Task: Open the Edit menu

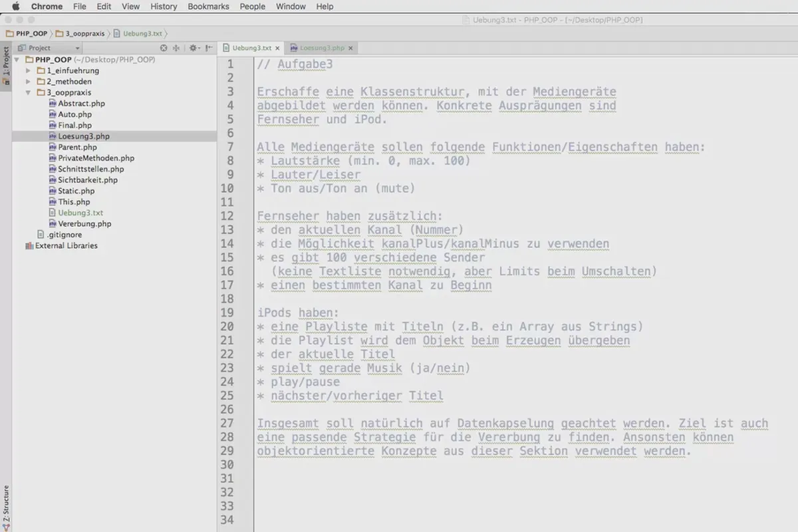Action: coord(104,7)
